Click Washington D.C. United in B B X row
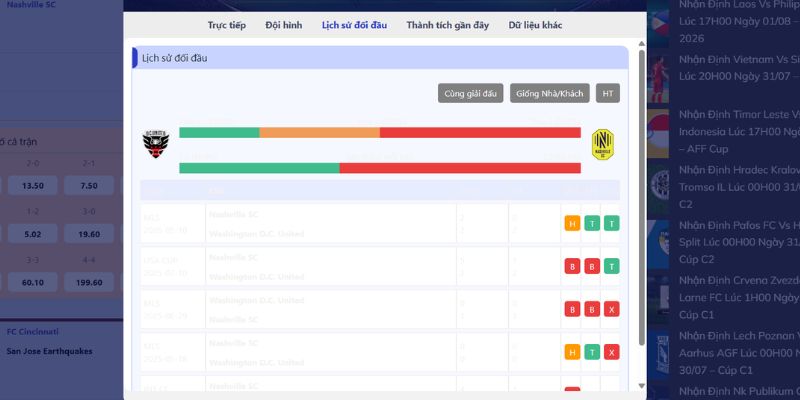Image resolution: width=800 pixels, height=400 pixels. (x=257, y=300)
